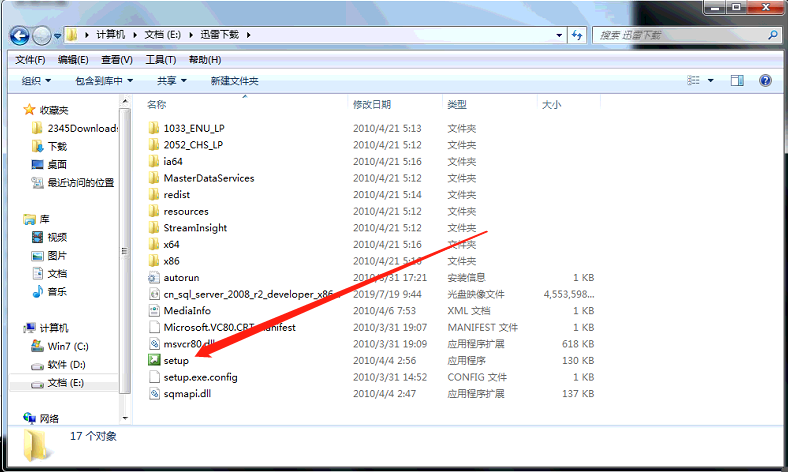Expand the 包含到库中 dropdown
Image resolution: width=788 pixels, height=472 pixels.
(x=104, y=81)
